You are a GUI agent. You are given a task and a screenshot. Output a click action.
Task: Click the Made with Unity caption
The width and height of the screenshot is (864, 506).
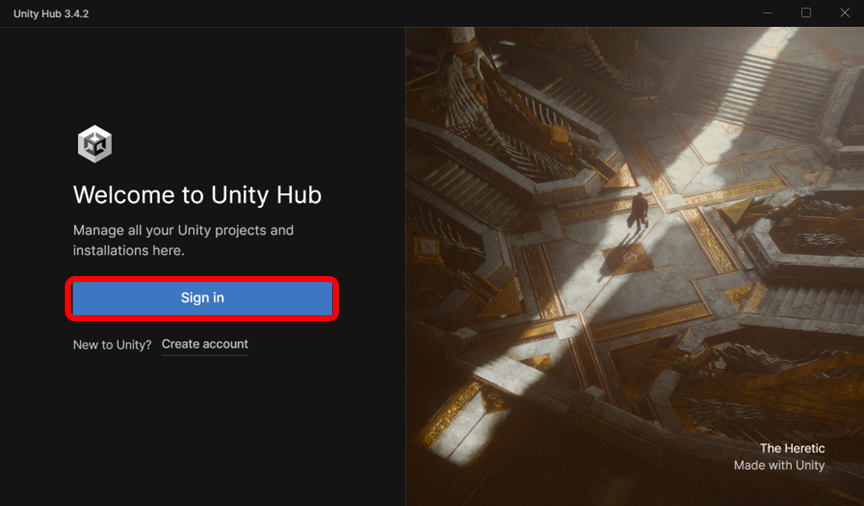tap(779, 465)
